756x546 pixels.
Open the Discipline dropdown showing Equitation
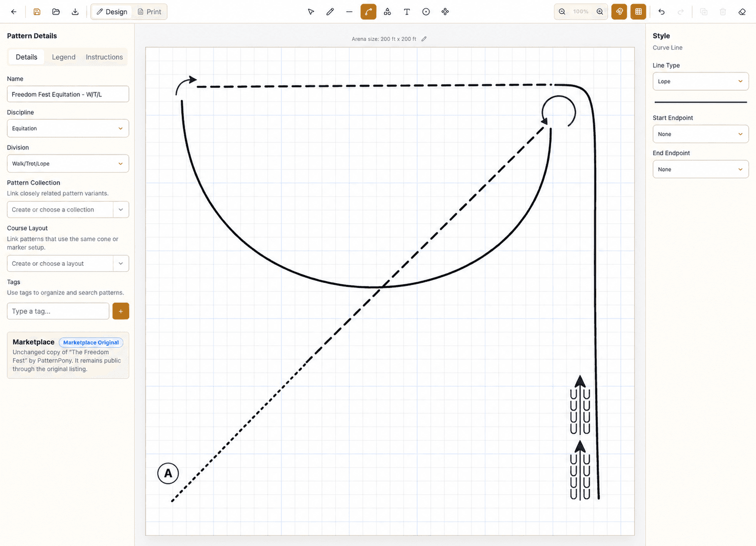click(68, 129)
